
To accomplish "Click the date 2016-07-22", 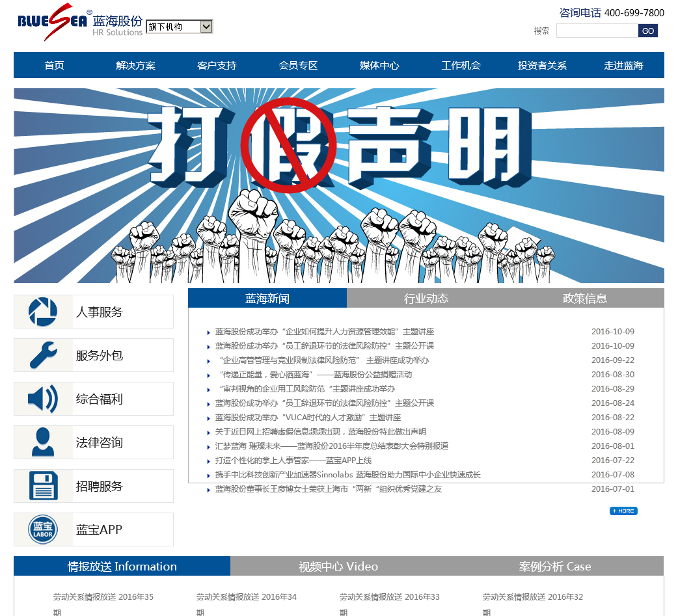I will 613,460.
